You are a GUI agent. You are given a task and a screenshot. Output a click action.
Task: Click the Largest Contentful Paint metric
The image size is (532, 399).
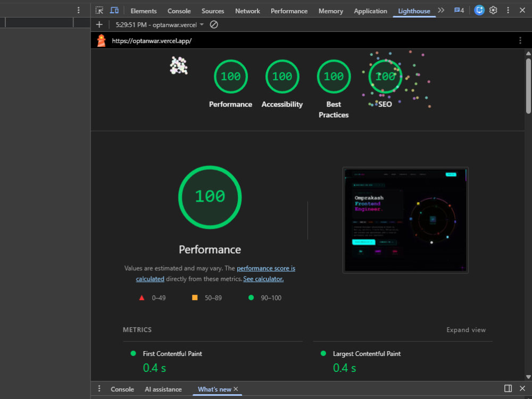click(367, 354)
